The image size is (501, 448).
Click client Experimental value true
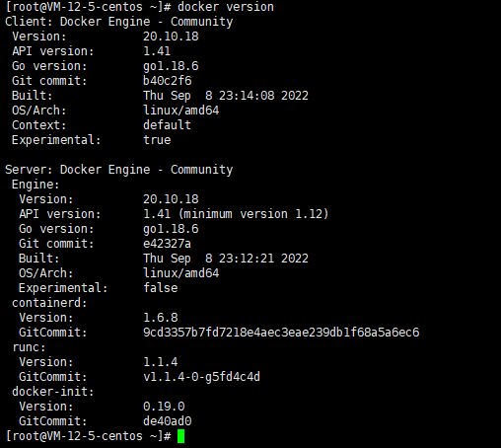pos(157,140)
